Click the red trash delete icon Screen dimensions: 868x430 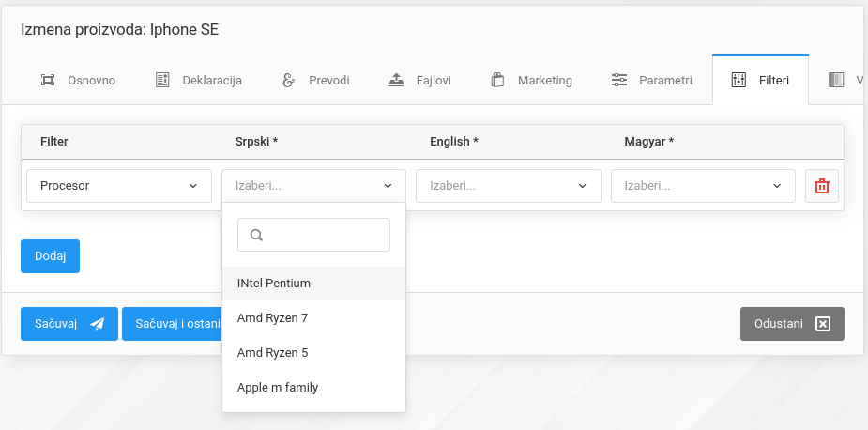pyautogui.click(x=822, y=186)
